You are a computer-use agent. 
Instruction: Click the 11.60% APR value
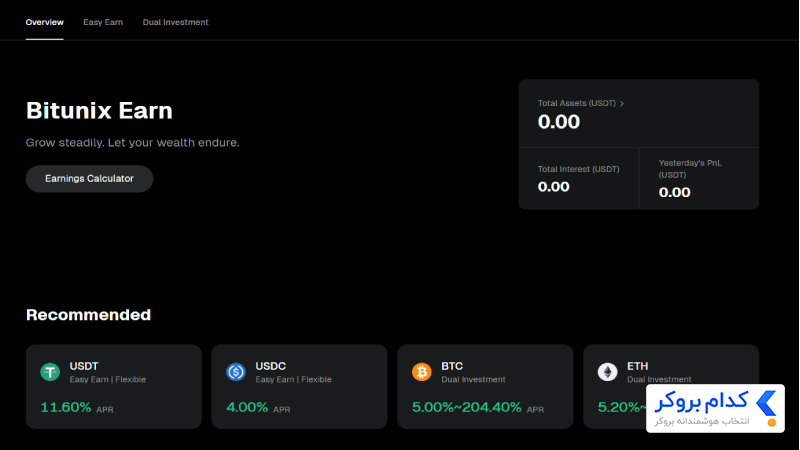click(x=66, y=407)
